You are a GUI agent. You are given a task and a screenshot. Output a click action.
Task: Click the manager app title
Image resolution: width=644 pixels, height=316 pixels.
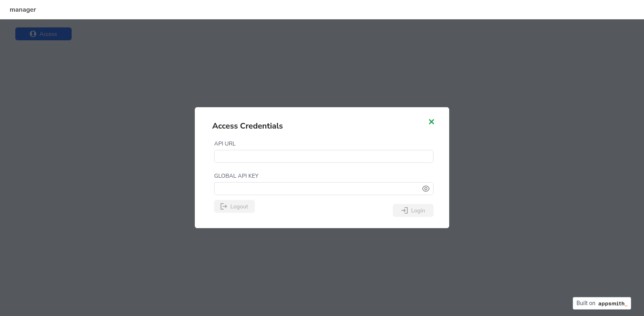(x=23, y=10)
